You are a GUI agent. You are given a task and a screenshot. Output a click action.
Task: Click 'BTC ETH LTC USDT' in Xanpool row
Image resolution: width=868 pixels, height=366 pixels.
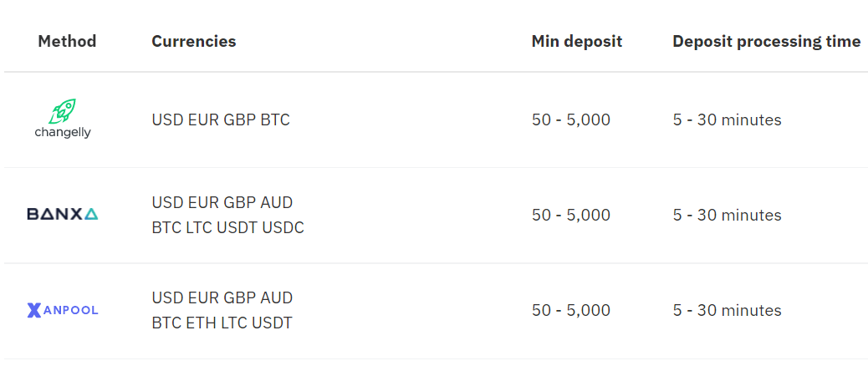click(222, 323)
